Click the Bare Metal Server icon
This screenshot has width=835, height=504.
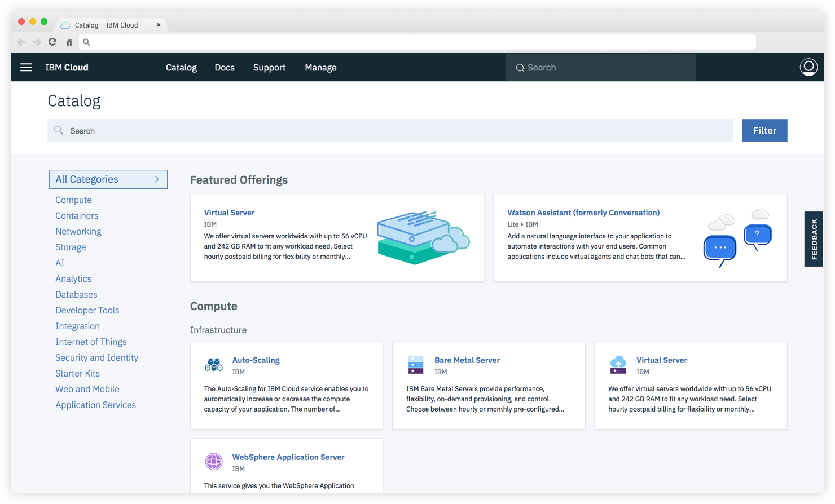click(416, 365)
